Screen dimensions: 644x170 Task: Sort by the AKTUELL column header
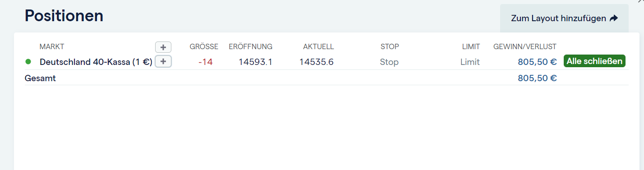(x=318, y=46)
